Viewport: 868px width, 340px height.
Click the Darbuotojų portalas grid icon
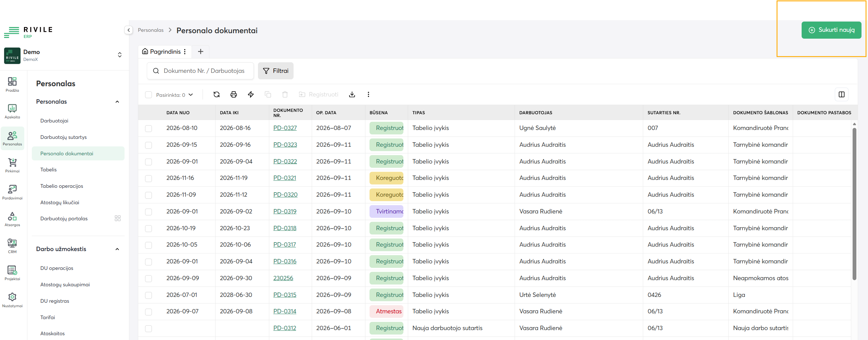pyautogui.click(x=118, y=218)
